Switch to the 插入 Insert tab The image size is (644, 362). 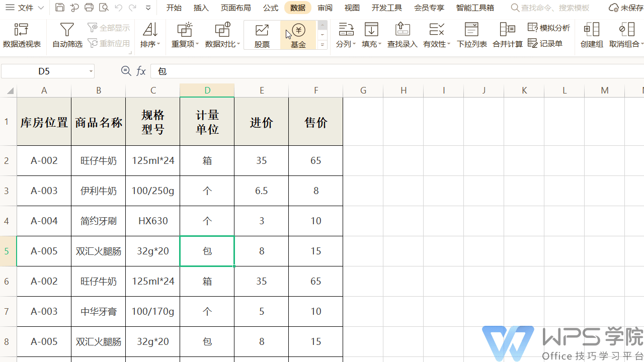pyautogui.click(x=201, y=8)
